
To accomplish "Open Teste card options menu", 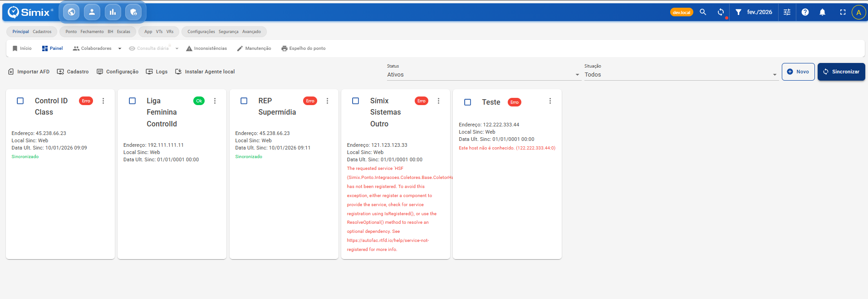I will [550, 101].
